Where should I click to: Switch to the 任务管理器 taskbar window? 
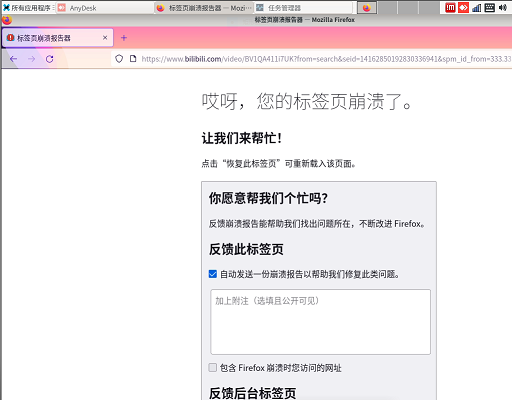303,8
